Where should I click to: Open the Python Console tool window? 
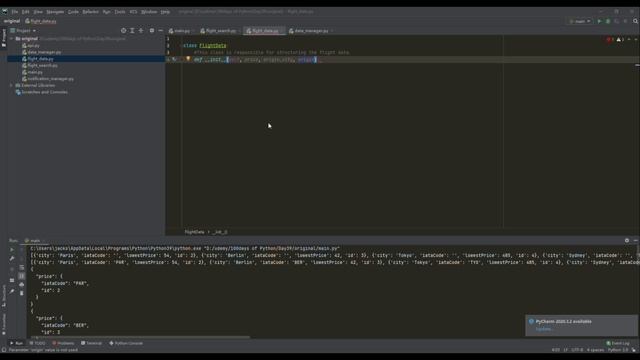126,343
